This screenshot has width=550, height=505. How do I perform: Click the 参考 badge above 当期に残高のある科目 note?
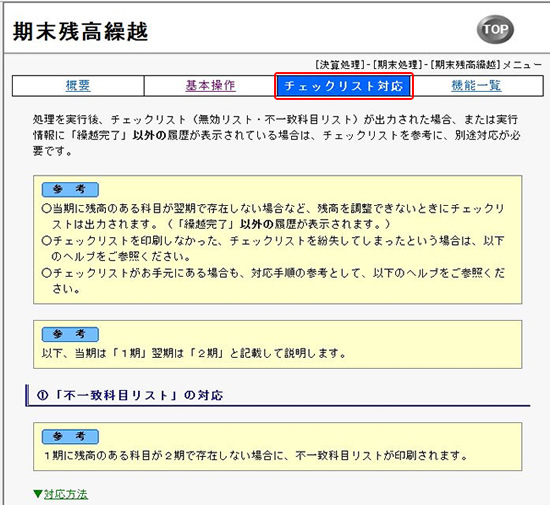[x=70, y=189]
